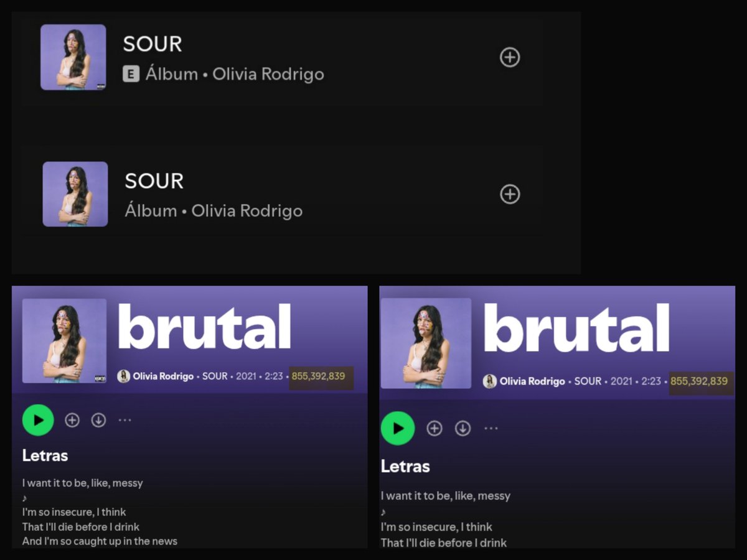Click "That I'll die before I drink" in left panel
The height and width of the screenshot is (560, 747).
[x=81, y=527]
